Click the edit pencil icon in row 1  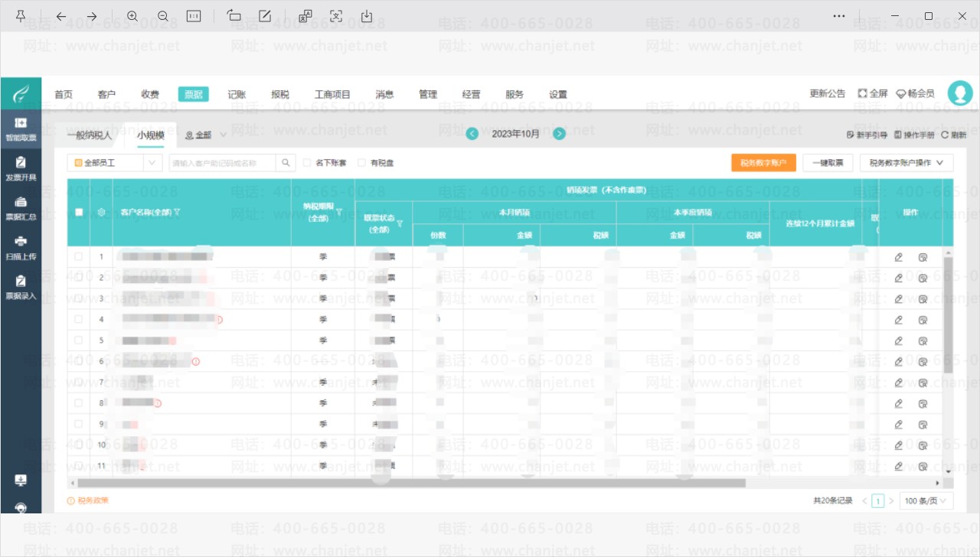click(x=899, y=257)
